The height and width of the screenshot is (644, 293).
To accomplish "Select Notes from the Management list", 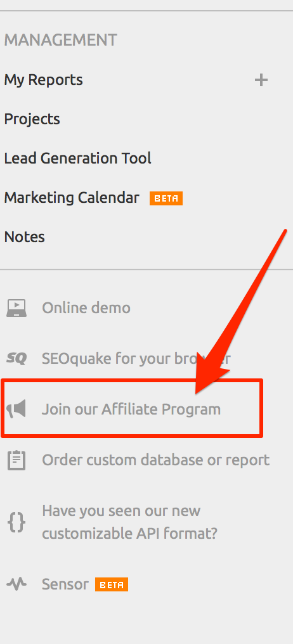I will pos(24,237).
